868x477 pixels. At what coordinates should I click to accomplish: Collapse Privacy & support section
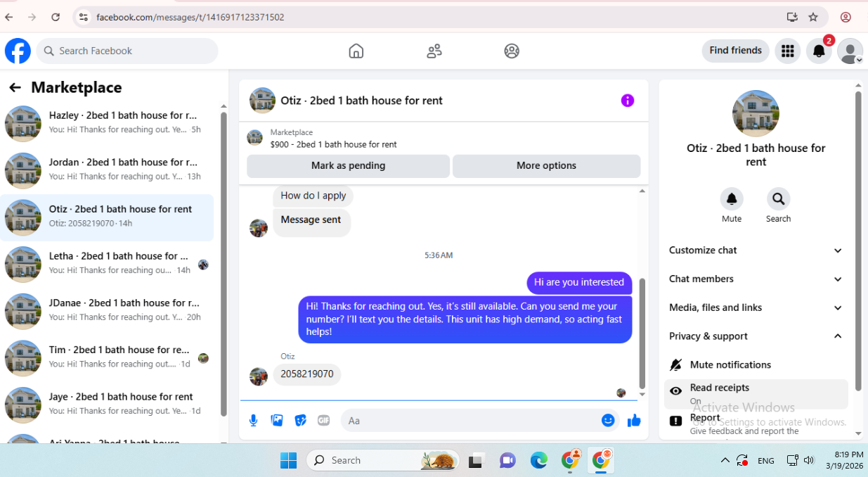point(756,336)
